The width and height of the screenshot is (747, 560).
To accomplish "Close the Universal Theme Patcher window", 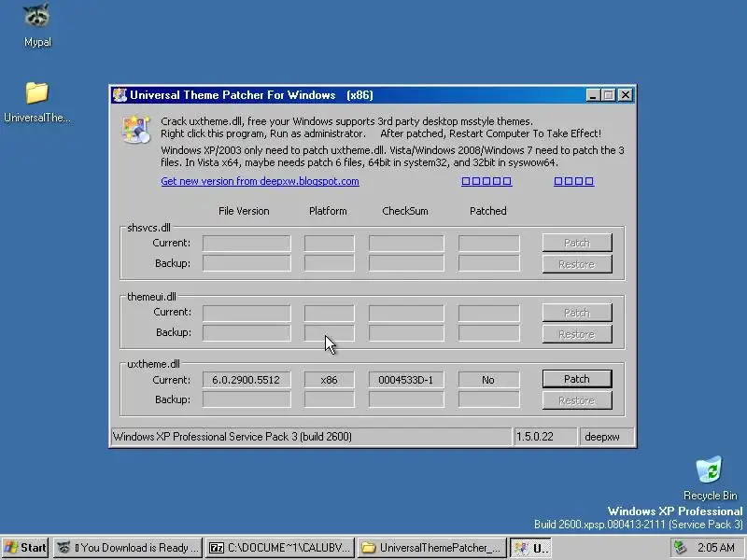I will (x=626, y=95).
